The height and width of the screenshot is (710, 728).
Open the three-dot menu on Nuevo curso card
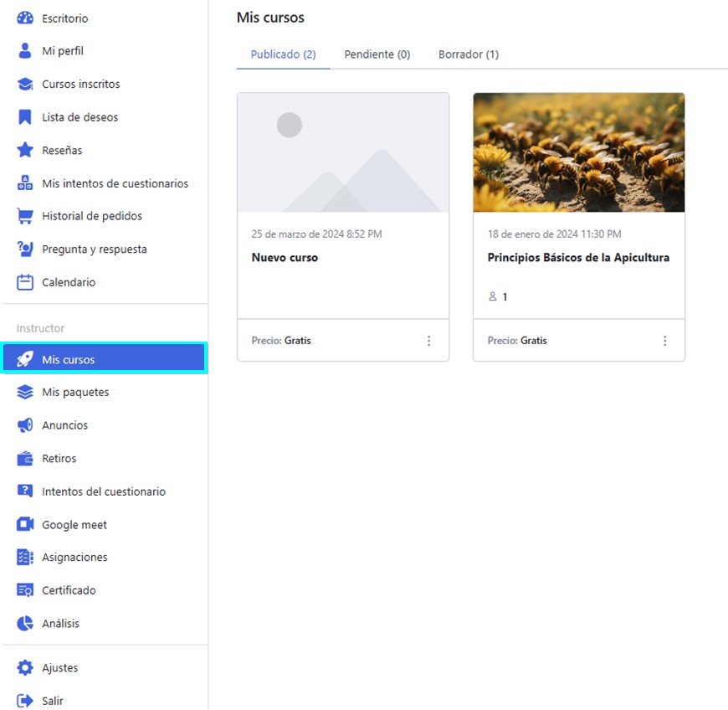click(x=429, y=341)
